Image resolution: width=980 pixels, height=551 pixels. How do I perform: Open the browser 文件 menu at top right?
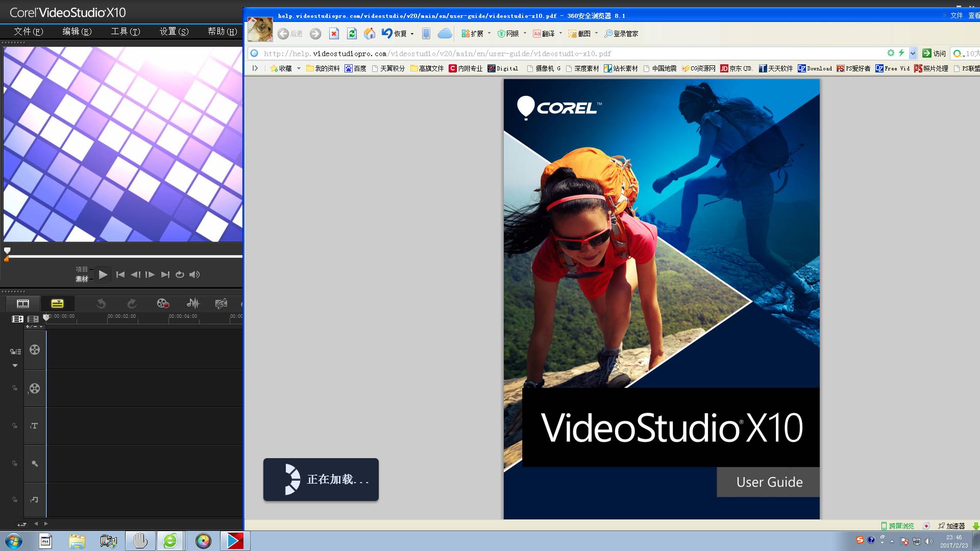tap(957, 16)
